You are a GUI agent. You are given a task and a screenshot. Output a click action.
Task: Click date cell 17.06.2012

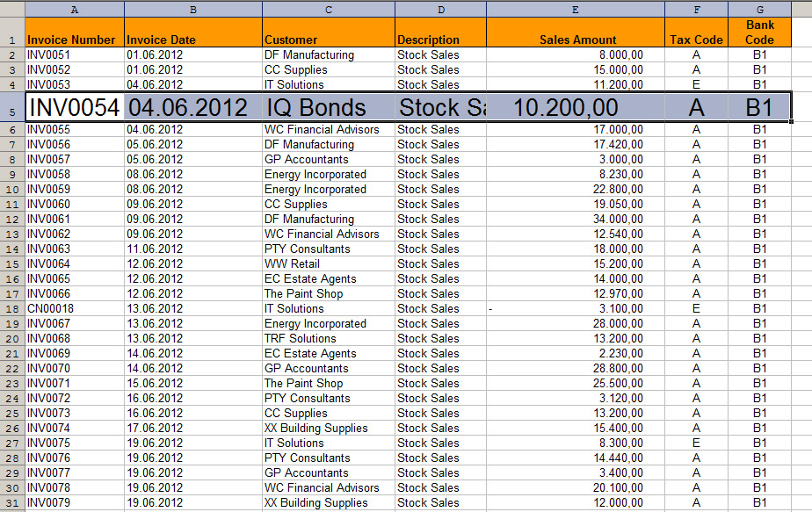(193, 429)
